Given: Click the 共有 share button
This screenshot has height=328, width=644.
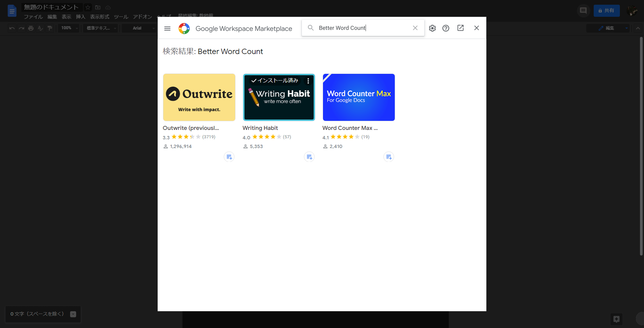Looking at the screenshot, I should coord(606,11).
